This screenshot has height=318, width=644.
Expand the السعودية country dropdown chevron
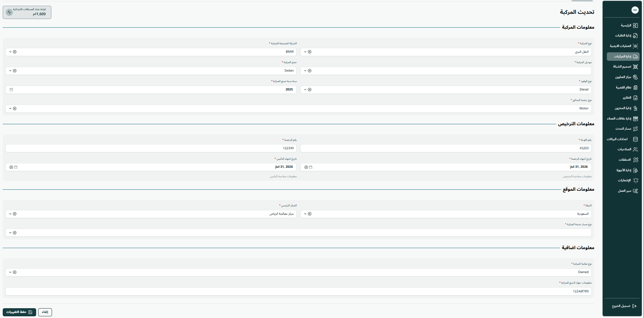pyautogui.click(x=305, y=214)
